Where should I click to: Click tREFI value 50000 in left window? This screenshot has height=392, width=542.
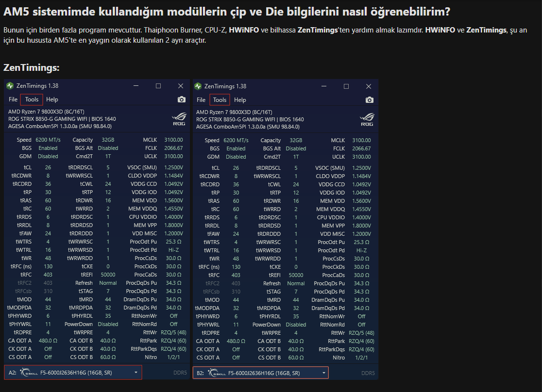[108, 275]
